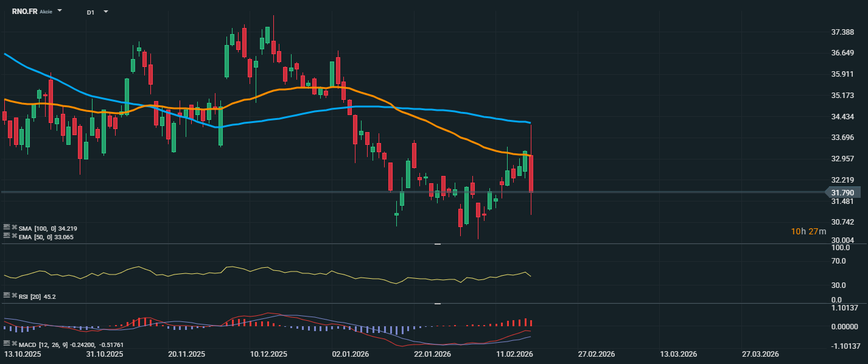Open settings icon for RSI indicator
This screenshot has width=868, height=364.
pos(6,295)
